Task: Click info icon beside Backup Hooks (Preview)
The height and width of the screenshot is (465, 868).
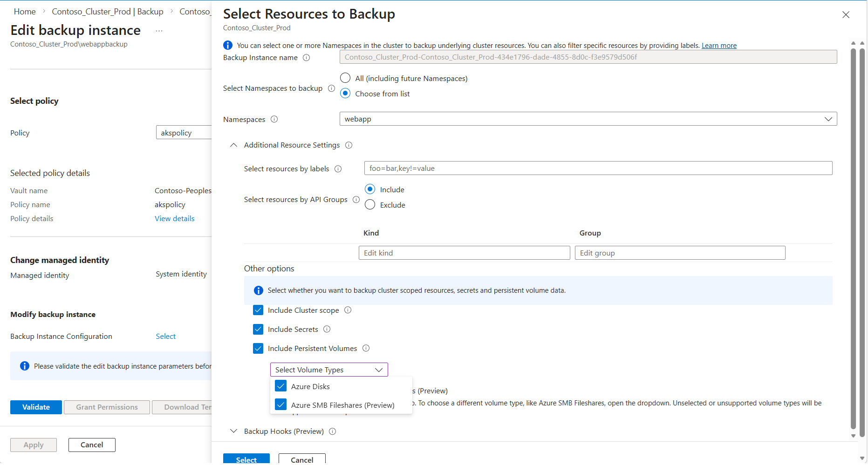Action: (332, 431)
